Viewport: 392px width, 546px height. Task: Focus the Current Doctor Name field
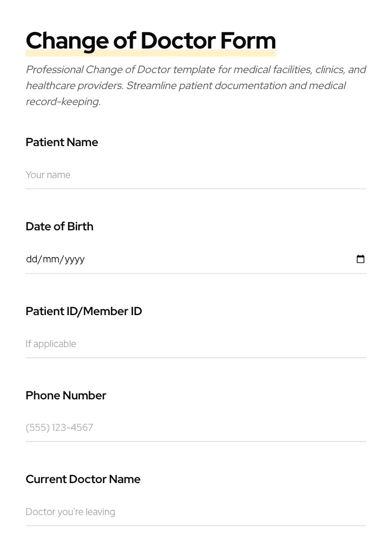point(195,512)
